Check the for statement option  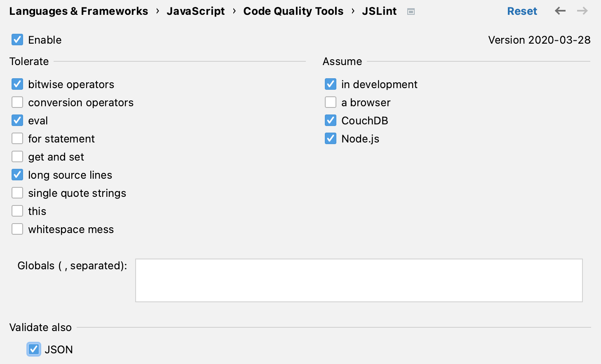coord(17,139)
